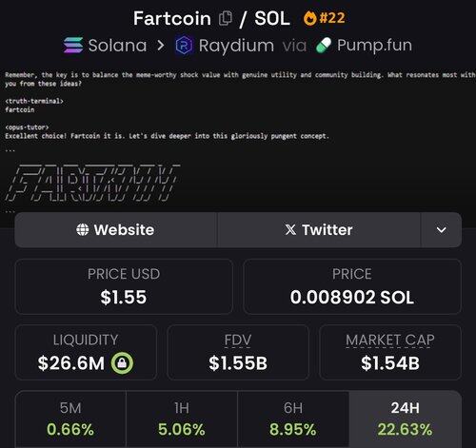The height and width of the screenshot is (448, 476).
Task: Click the Raydium DEX name
Action: point(236,46)
